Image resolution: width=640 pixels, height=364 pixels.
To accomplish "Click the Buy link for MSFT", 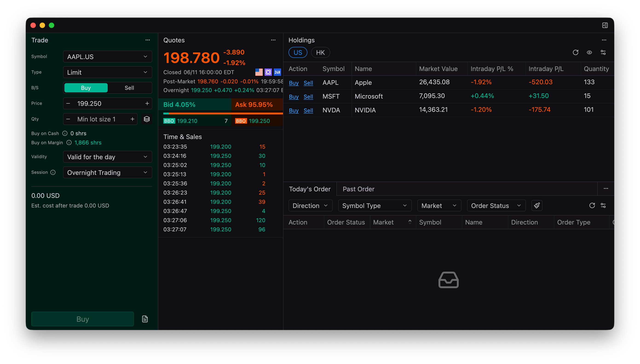I will (294, 97).
